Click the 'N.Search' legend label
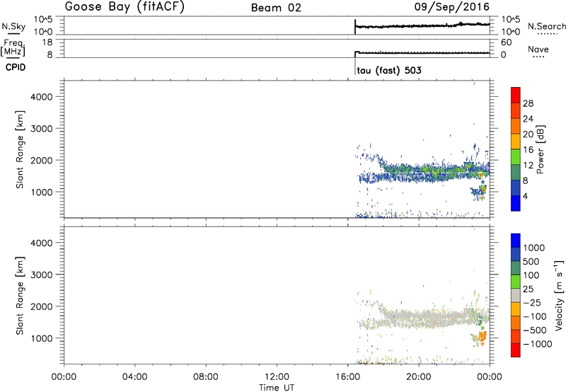Screen dimensions: 566x392 [x=546, y=26]
